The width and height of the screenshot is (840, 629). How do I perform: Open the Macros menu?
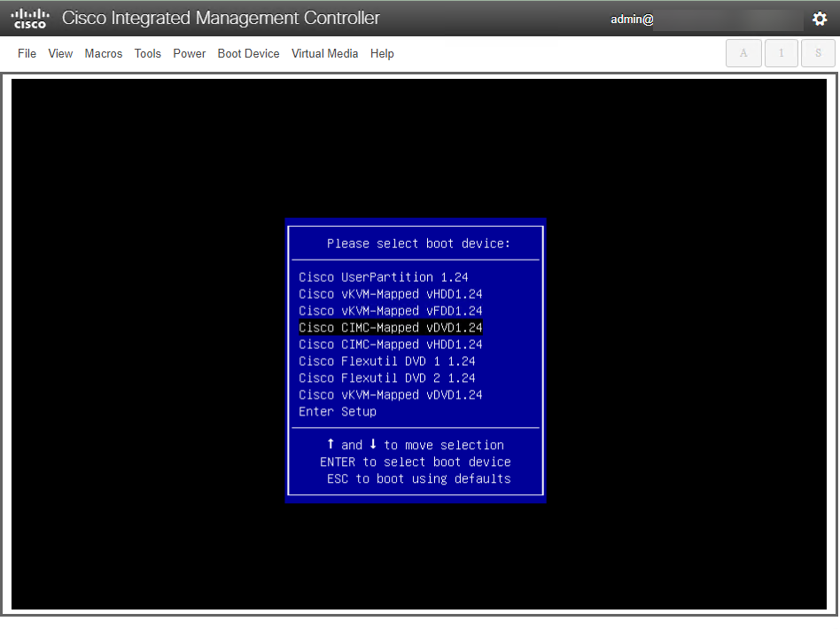click(103, 53)
